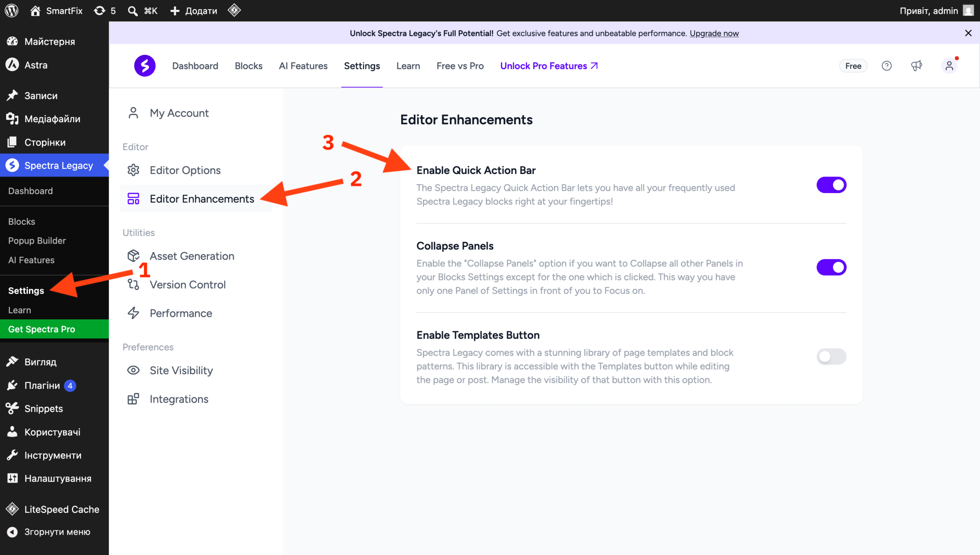Open the admin user avatar
The image size is (980, 555).
coord(968,10)
